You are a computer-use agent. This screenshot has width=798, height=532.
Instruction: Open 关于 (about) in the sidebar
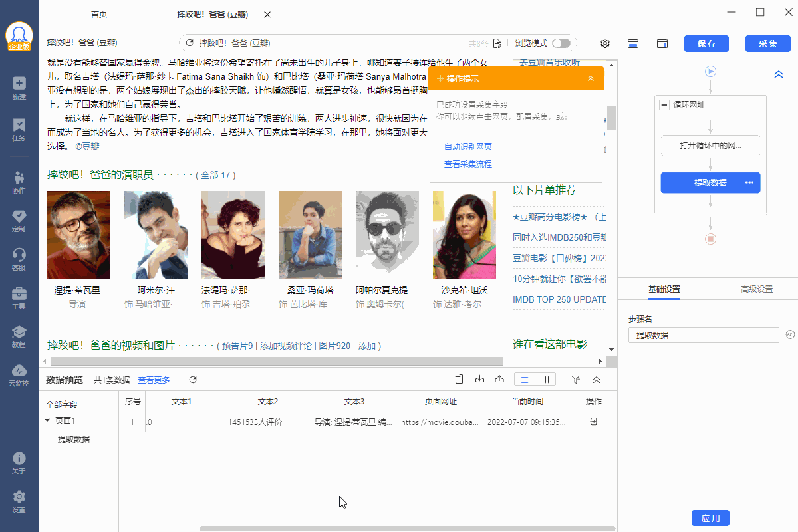(x=19, y=464)
